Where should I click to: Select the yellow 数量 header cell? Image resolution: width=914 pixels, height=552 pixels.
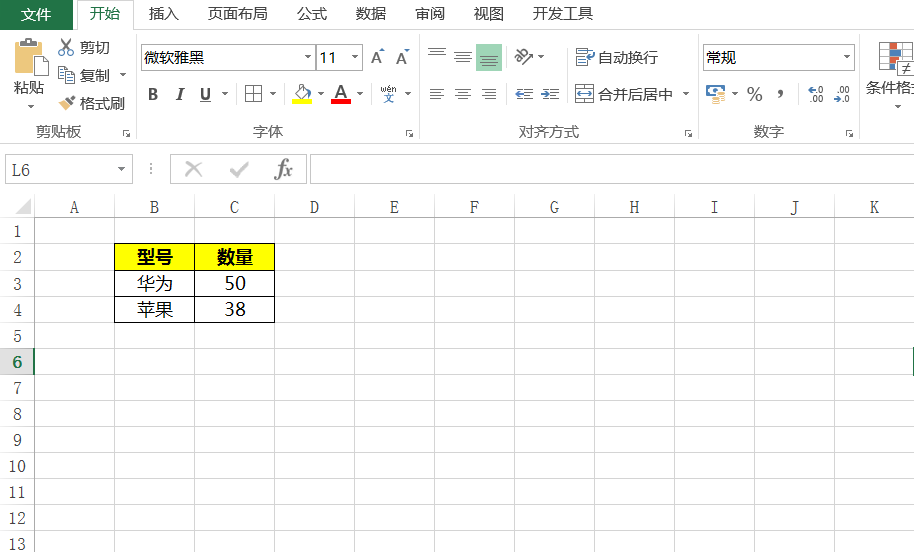point(234,257)
